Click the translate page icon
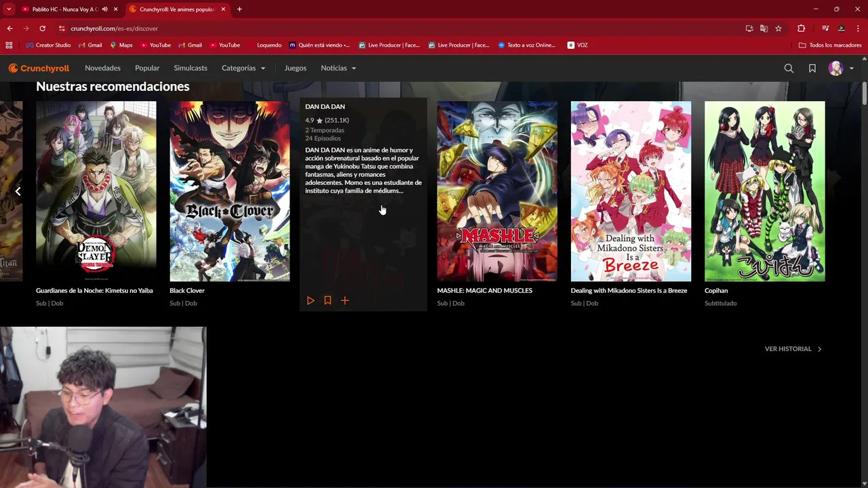 tap(764, 28)
